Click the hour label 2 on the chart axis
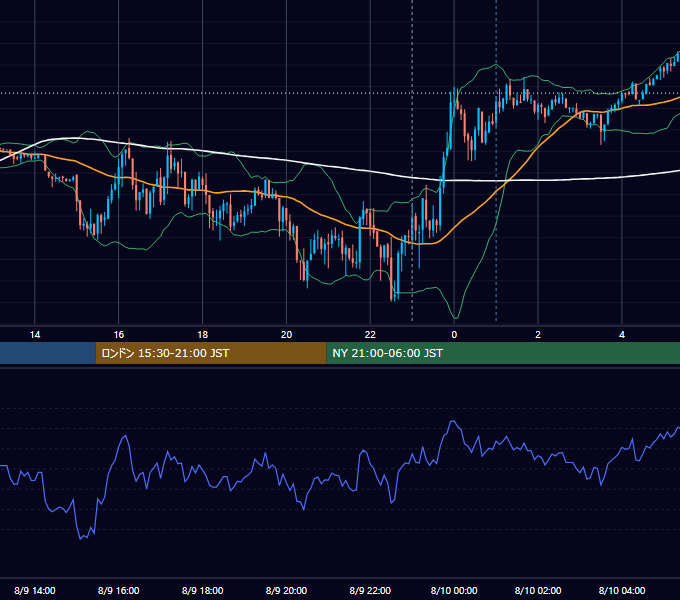The image size is (680, 600). (538, 335)
